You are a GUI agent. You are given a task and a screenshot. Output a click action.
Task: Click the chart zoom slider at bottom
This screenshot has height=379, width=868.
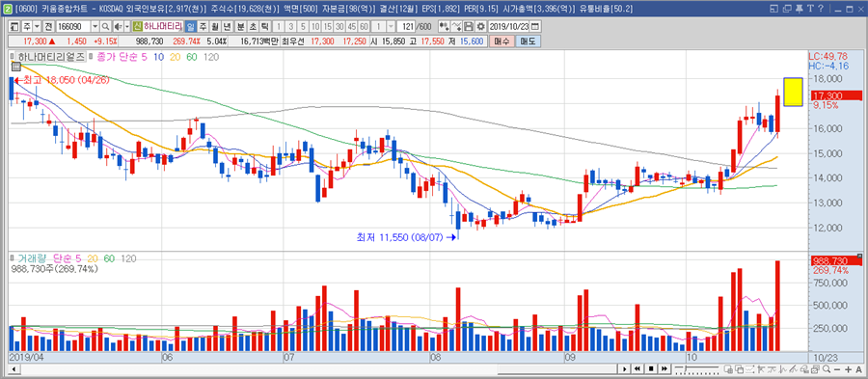[x=696, y=369]
